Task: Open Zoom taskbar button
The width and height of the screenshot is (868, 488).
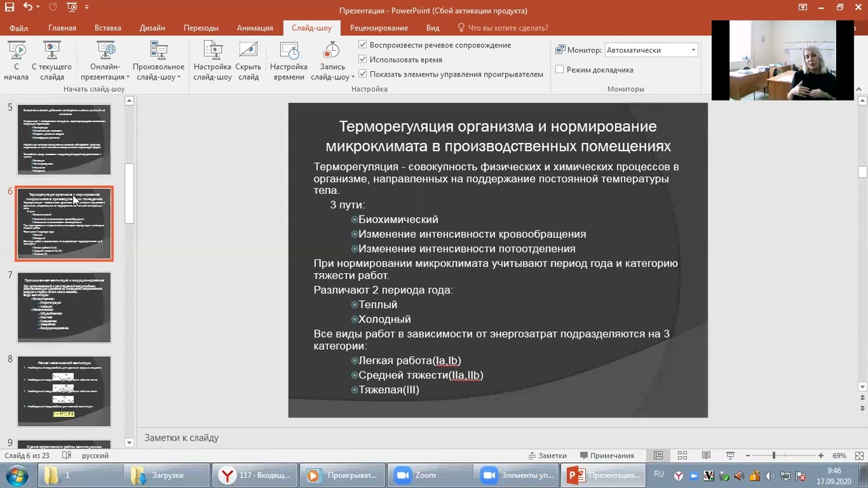Action: (430, 475)
